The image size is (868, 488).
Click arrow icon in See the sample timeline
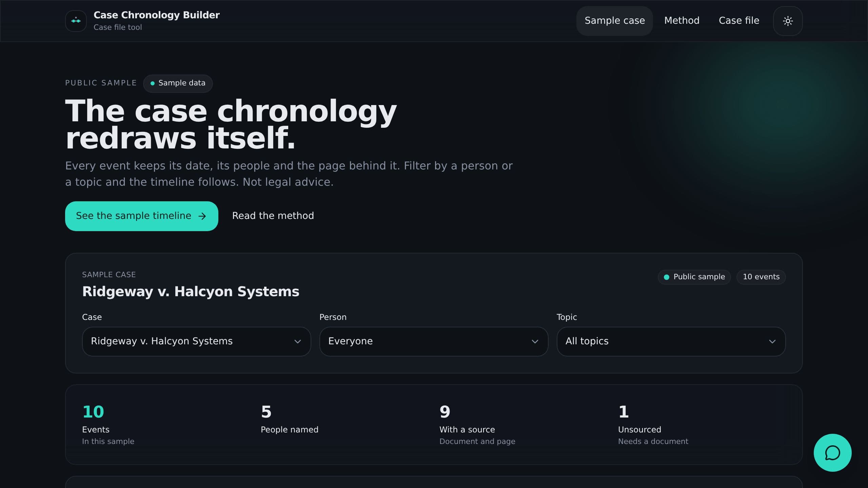coord(202,216)
